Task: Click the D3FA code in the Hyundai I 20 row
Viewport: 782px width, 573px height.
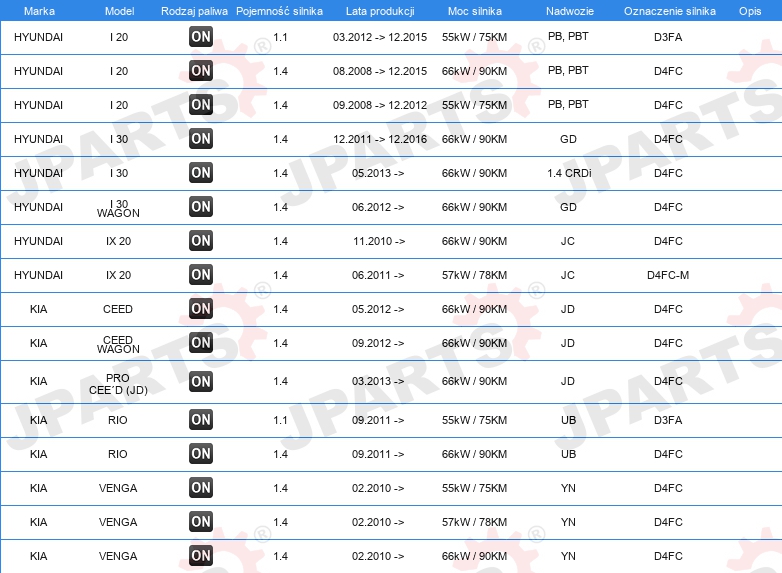Action: 668,37
